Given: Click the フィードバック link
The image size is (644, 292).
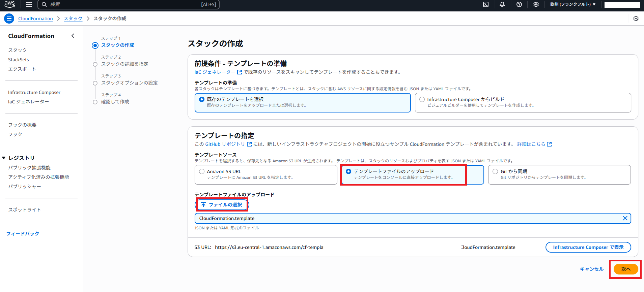Looking at the screenshot, I should click(x=23, y=234).
